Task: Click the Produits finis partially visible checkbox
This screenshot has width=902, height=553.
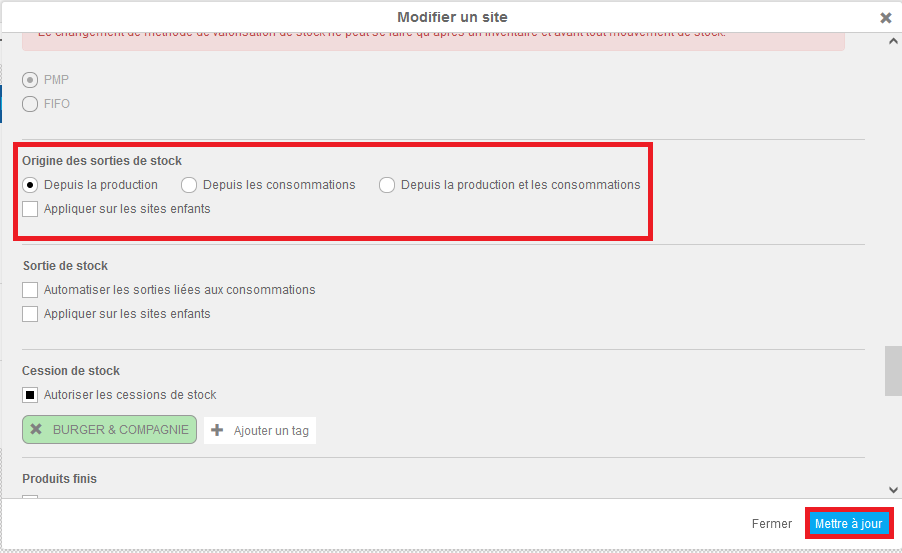Action: click(x=30, y=497)
